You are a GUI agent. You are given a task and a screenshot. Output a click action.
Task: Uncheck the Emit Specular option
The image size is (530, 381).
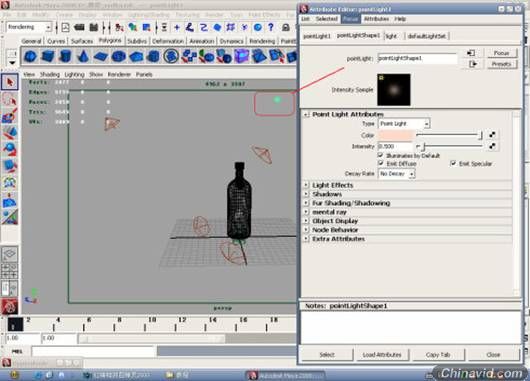(453, 163)
